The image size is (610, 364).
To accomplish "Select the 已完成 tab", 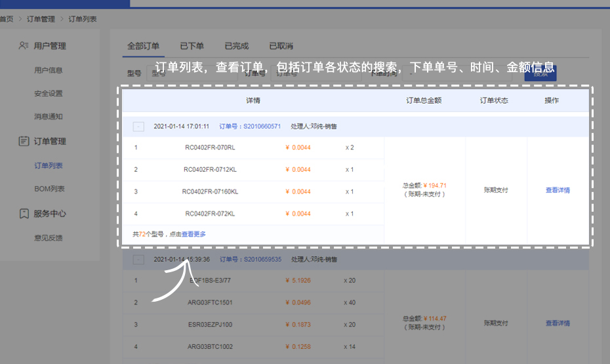I will tap(236, 47).
